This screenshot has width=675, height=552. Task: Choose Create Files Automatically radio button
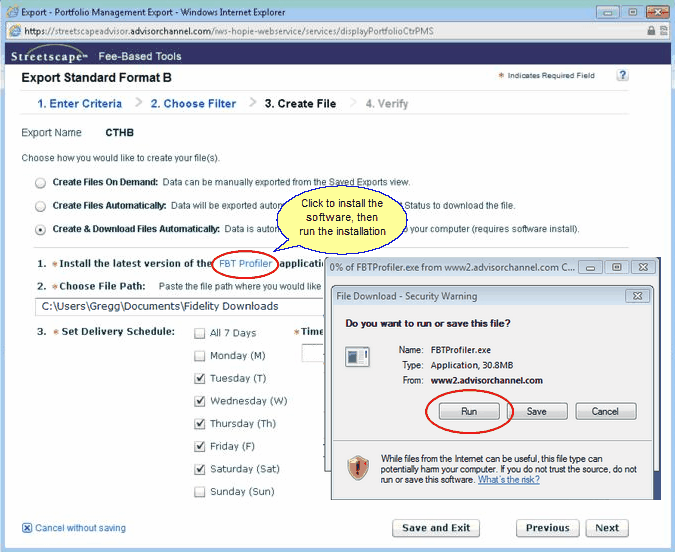click(x=40, y=206)
